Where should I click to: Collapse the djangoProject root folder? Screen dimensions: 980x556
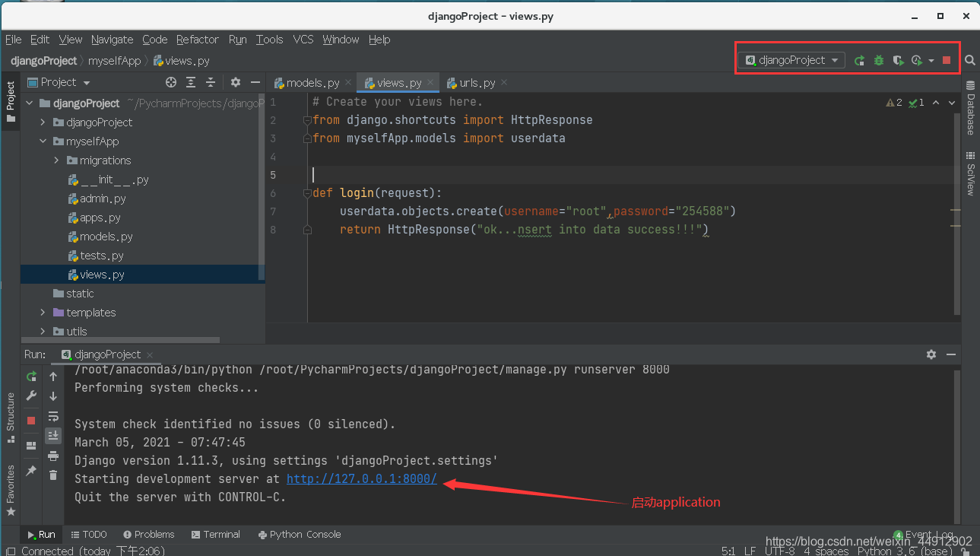pos(30,103)
